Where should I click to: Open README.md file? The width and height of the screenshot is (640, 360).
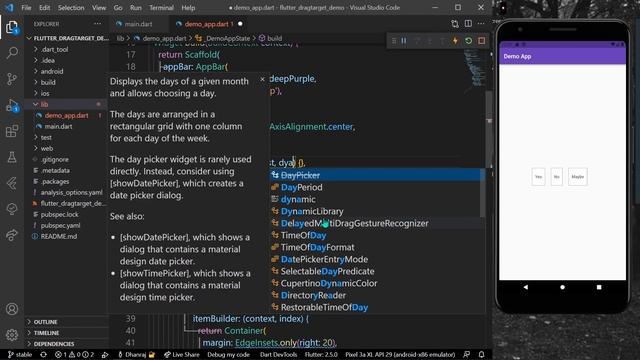(59, 236)
